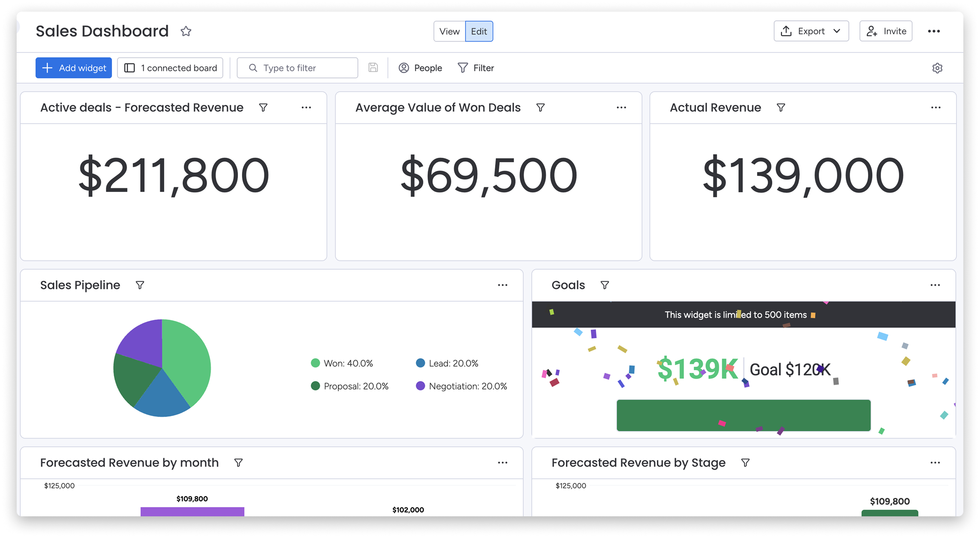
Task: Switch to Edit mode
Action: pyautogui.click(x=479, y=31)
